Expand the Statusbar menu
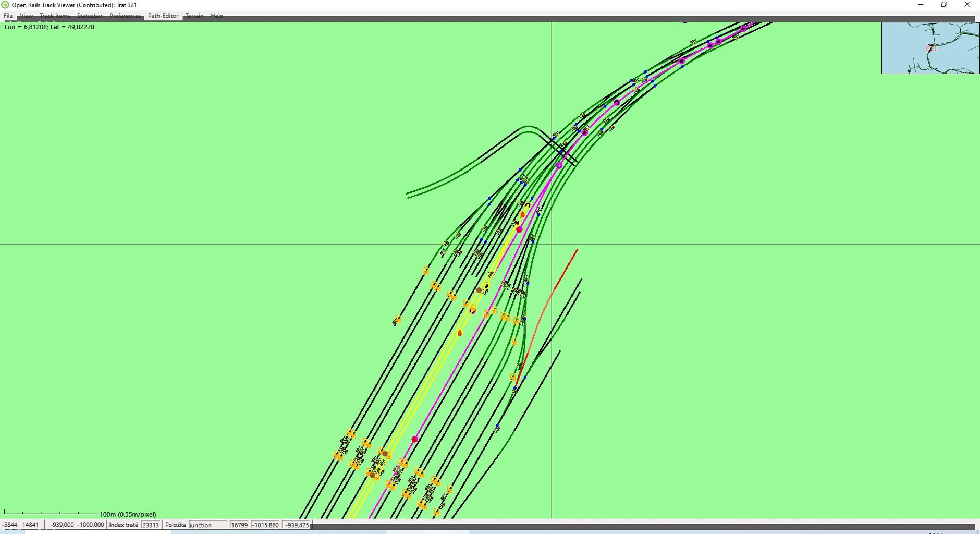 90,16
